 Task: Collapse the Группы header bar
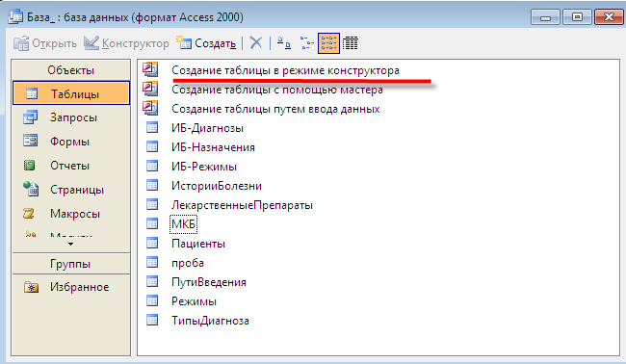click(71, 264)
